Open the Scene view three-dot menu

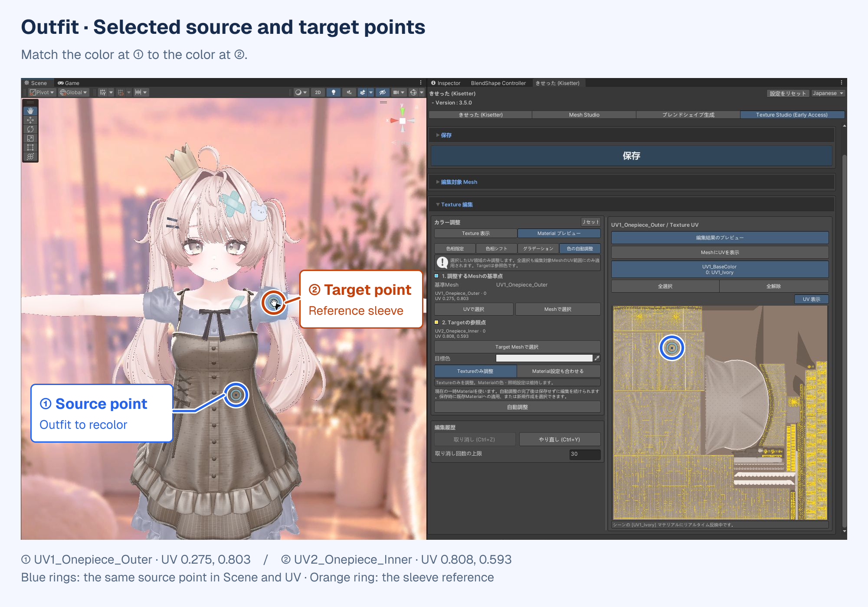[x=421, y=83]
